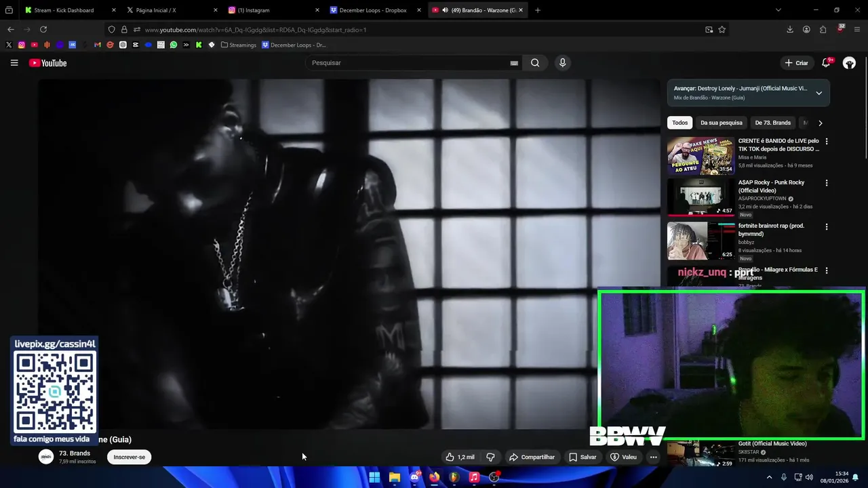
Task: Open the red extension icon with badge 32
Action: (x=841, y=28)
